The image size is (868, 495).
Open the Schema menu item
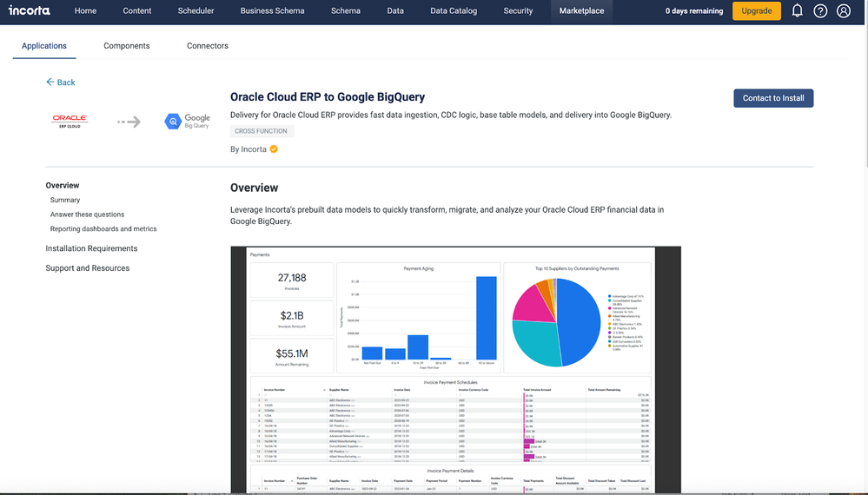coord(346,10)
